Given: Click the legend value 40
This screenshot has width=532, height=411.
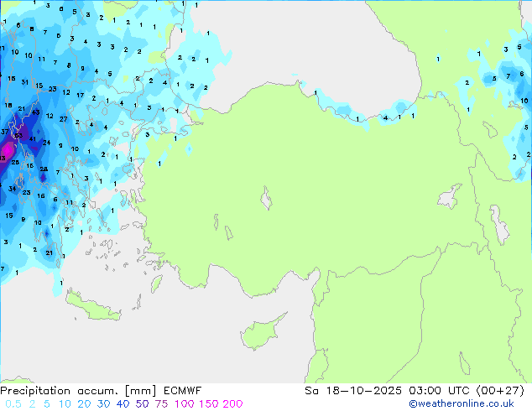Looking at the screenshot, I should coord(123,404).
